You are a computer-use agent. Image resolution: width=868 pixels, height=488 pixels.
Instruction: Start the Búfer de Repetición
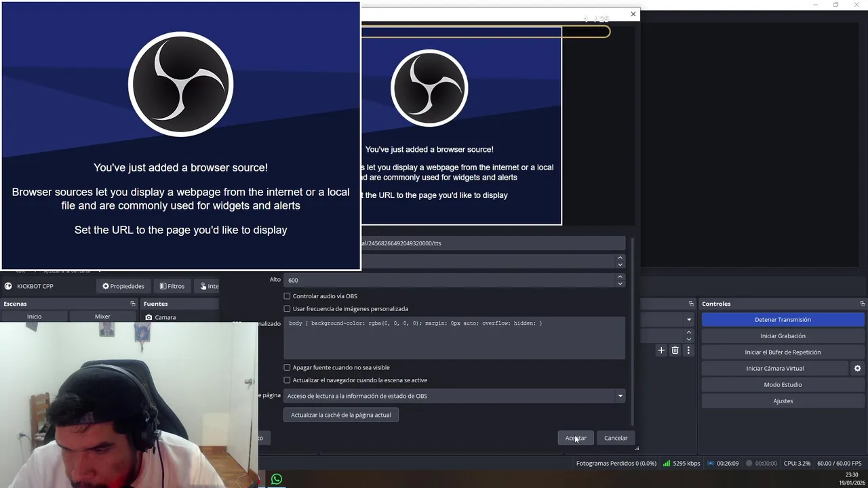tap(783, 352)
